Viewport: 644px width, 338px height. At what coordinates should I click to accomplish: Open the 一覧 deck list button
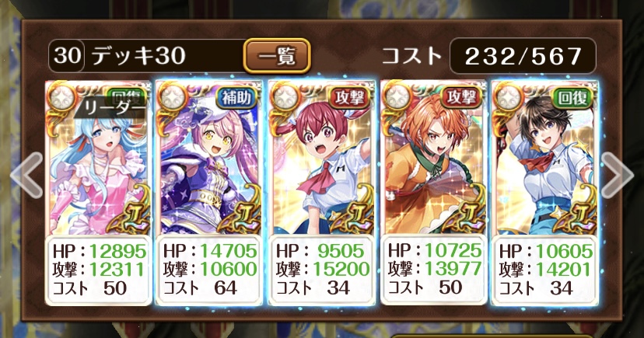[277, 56]
